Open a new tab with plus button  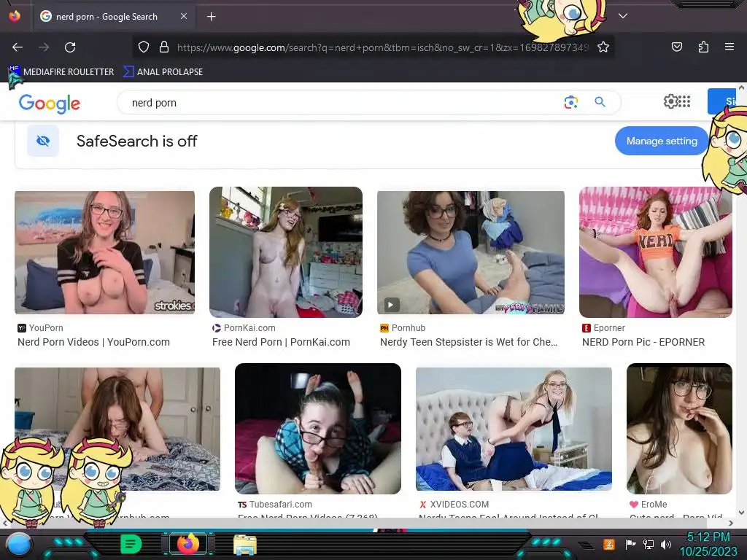pos(211,17)
